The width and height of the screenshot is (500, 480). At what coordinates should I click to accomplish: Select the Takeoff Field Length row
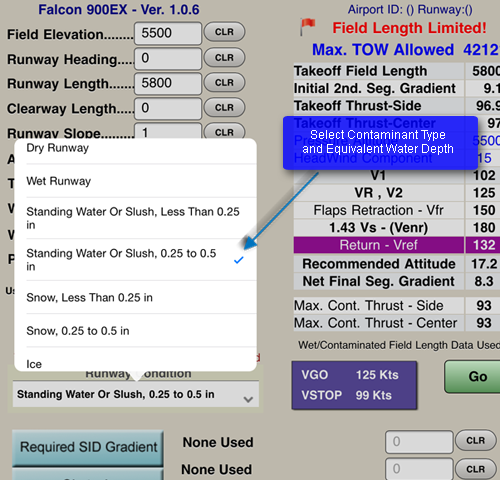point(397,71)
